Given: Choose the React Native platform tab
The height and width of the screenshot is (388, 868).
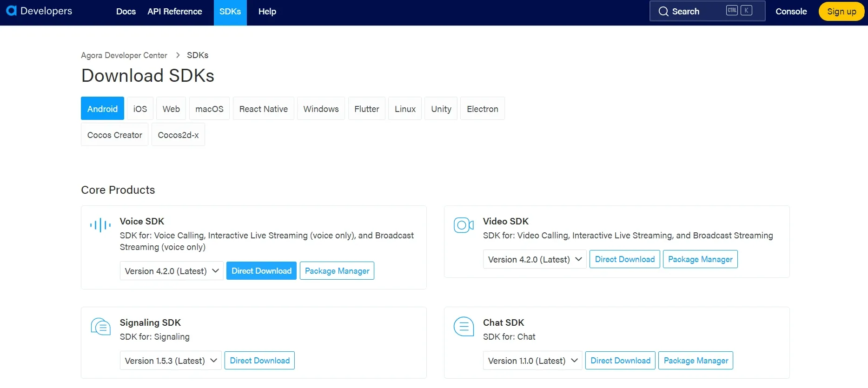Looking at the screenshot, I should coord(264,108).
